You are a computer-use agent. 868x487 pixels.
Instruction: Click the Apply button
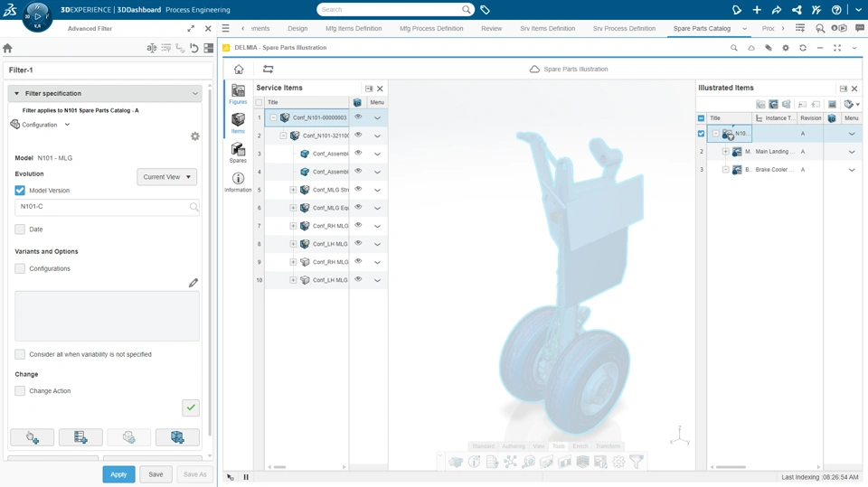(118, 474)
